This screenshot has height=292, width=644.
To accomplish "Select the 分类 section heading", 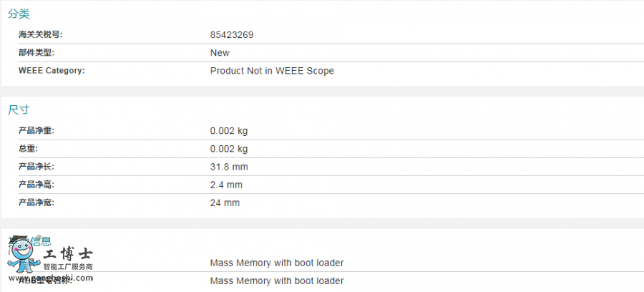I will 19,14.
